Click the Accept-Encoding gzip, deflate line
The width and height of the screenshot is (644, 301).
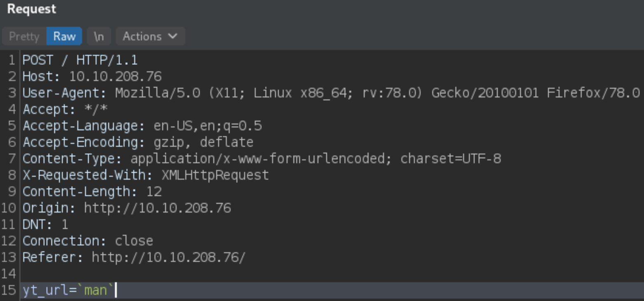138,142
